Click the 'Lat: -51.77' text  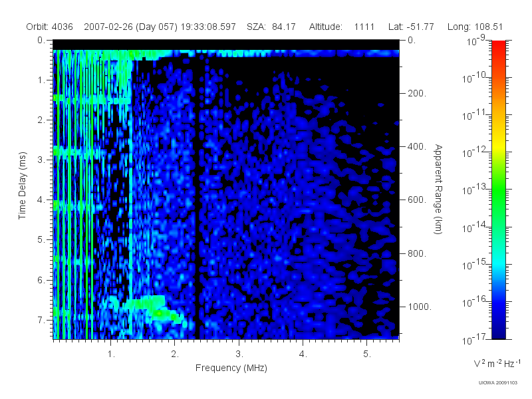pyautogui.click(x=411, y=27)
